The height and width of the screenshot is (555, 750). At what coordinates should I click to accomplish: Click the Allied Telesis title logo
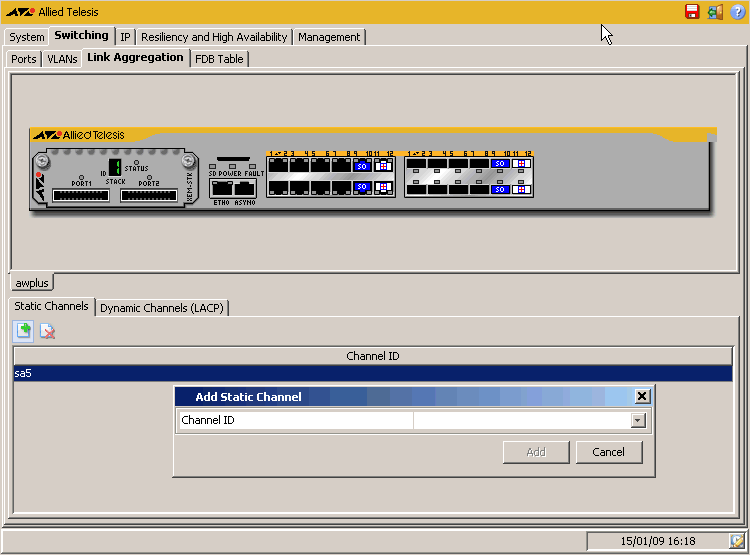(53, 12)
